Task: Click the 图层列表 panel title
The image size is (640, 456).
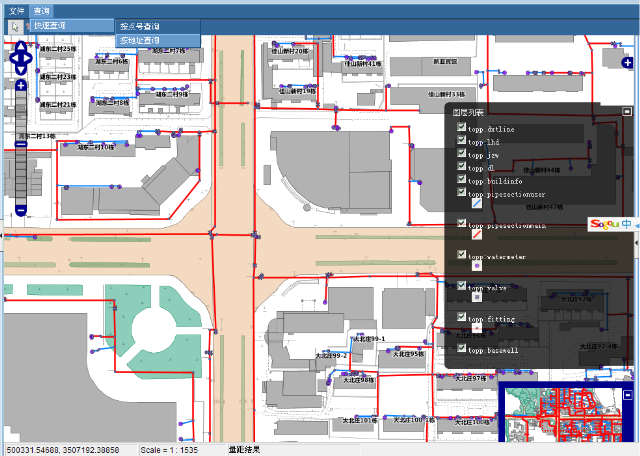Action: pos(468,112)
